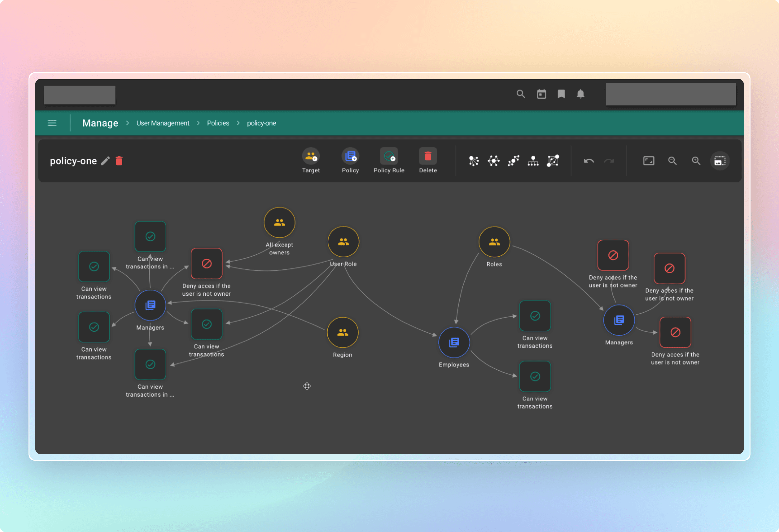
Task: Open the calendar icon in top bar
Action: pos(541,94)
